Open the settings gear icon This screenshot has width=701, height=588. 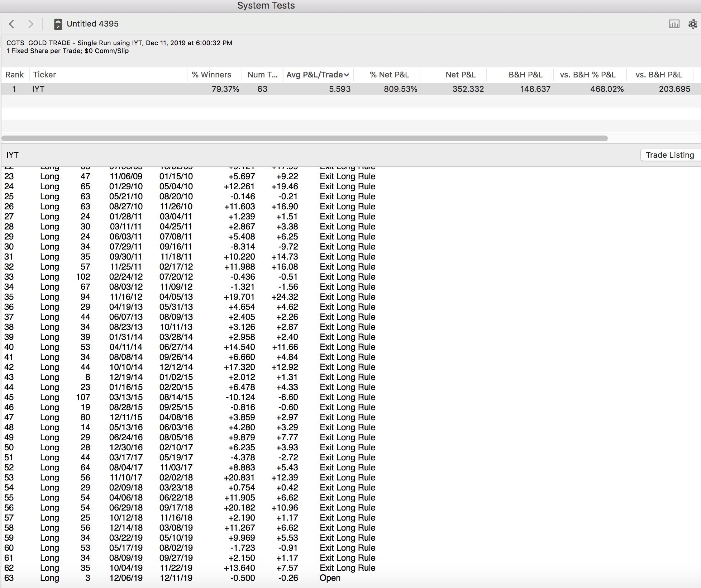692,24
